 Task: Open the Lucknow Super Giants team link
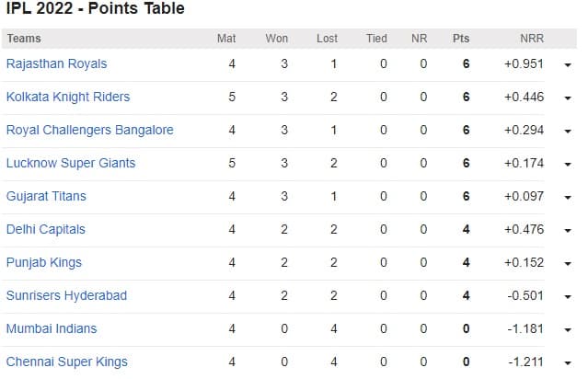(x=71, y=163)
